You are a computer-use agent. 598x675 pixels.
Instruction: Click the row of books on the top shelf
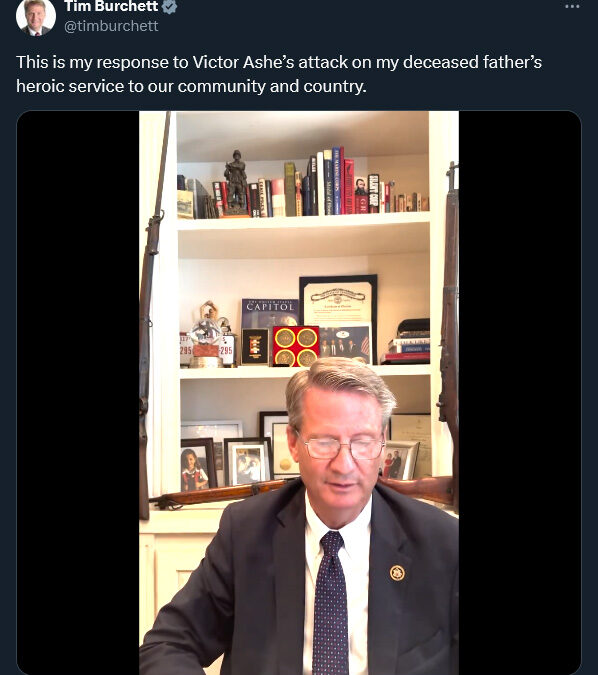point(304,185)
